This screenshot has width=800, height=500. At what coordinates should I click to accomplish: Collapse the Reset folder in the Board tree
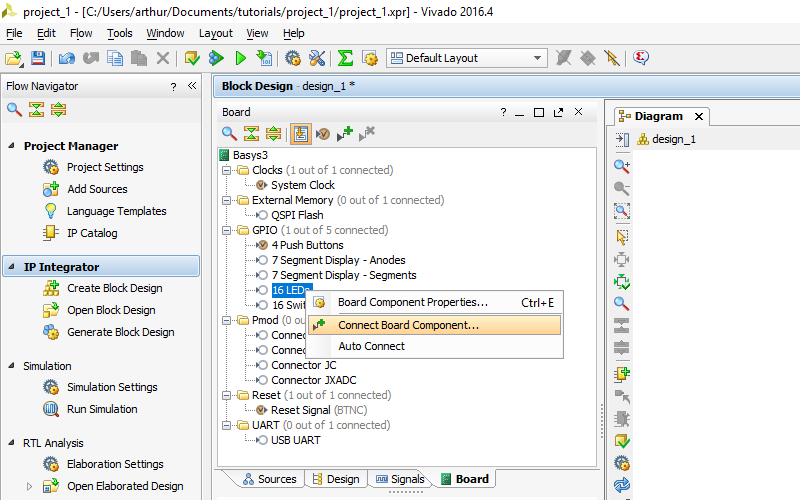[x=227, y=395]
